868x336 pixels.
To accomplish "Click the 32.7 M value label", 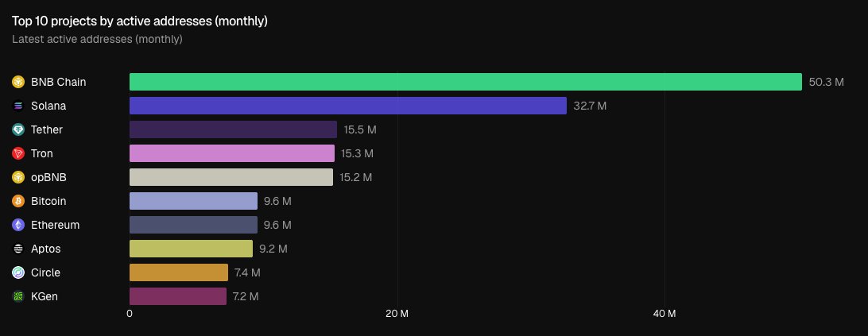I will click(590, 106).
